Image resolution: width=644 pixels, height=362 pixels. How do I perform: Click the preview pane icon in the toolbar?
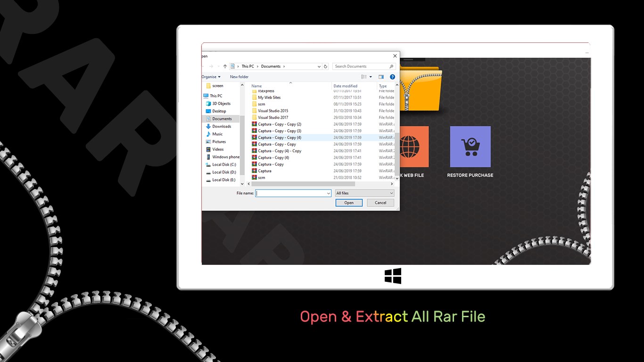(x=381, y=77)
